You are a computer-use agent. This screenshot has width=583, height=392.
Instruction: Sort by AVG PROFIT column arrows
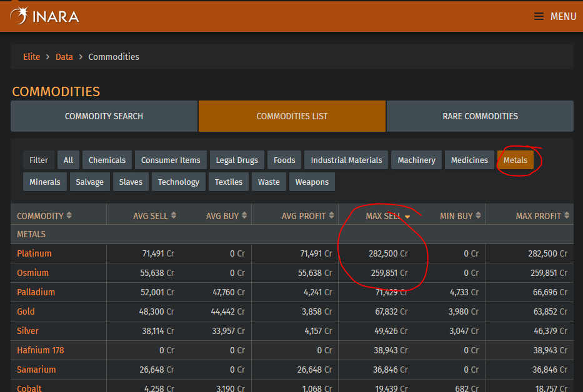coord(331,215)
